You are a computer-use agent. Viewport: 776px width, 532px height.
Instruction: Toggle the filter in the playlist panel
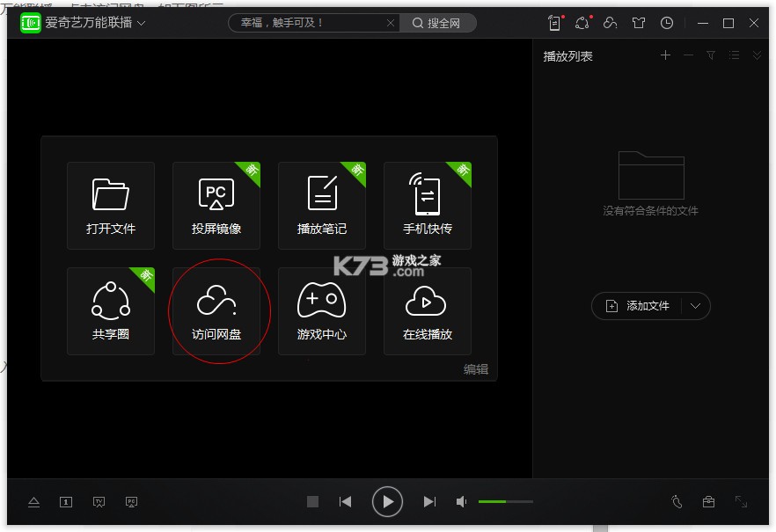point(710,55)
